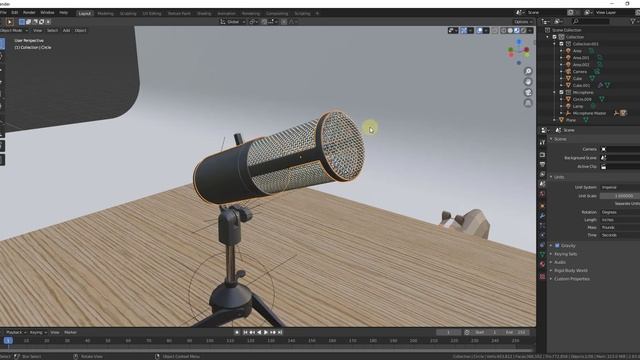
Task: Open the Object Constraints tab icon
Action: [542, 245]
